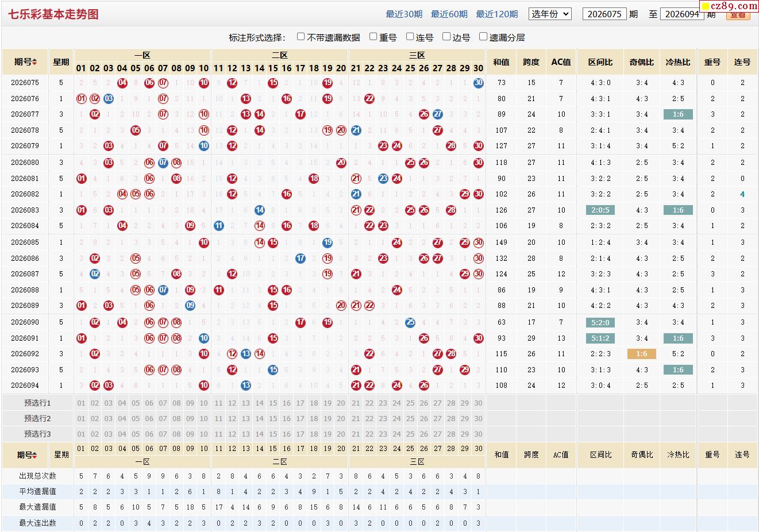The width and height of the screenshot is (759, 532).
Task: Switch to 最近60期 view
Action: coord(449,14)
